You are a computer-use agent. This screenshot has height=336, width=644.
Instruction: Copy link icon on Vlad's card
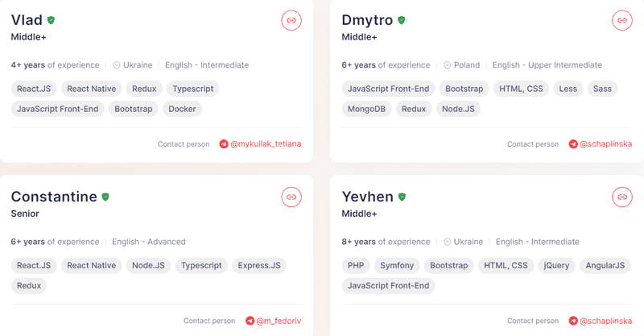[x=291, y=20]
